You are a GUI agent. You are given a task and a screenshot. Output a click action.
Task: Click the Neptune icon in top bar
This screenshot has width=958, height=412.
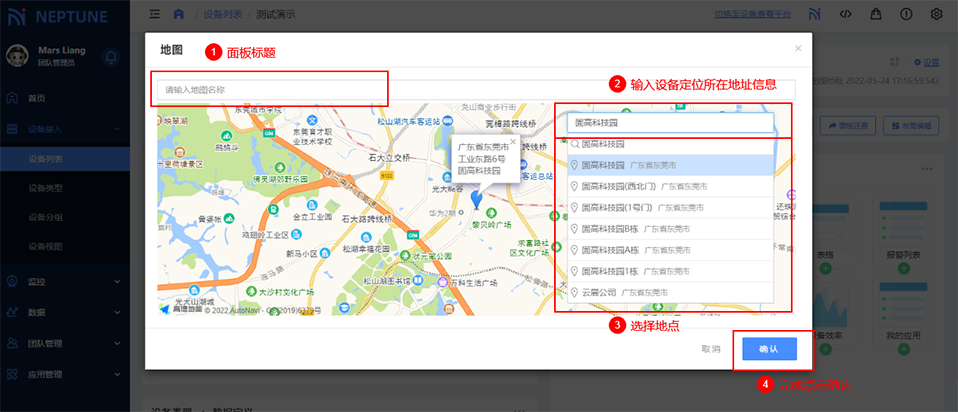coord(814,14)
